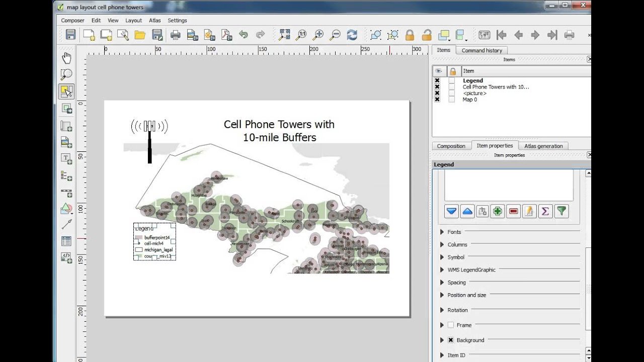This screenshot has height=362, width=644.
Task: Print the composition with the left printer icon
Action: (x=175, y=35)
